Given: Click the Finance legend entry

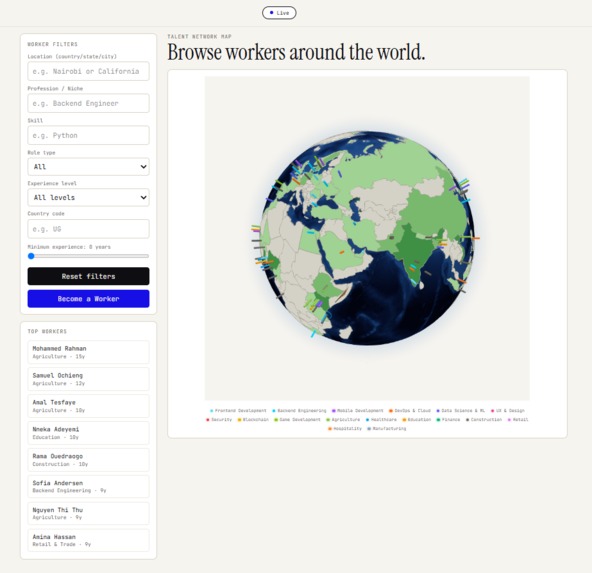Looking at the screenshot, I should tap(449, 419).
